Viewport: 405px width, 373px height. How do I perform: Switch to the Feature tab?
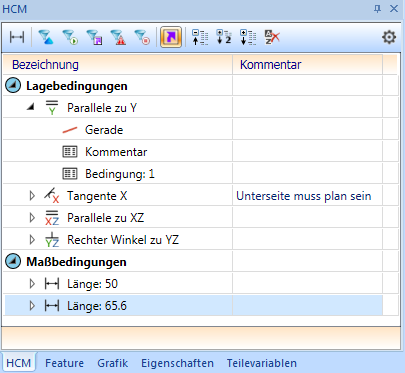coord(64,363)
